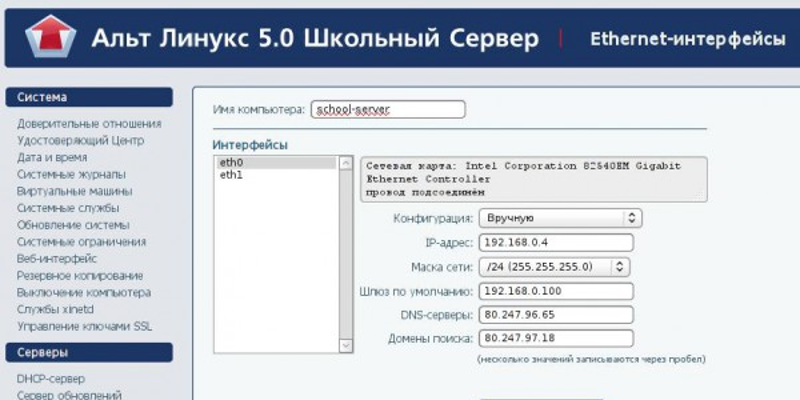Click the Ethernet-интерфейсы page title

[687, 39]
